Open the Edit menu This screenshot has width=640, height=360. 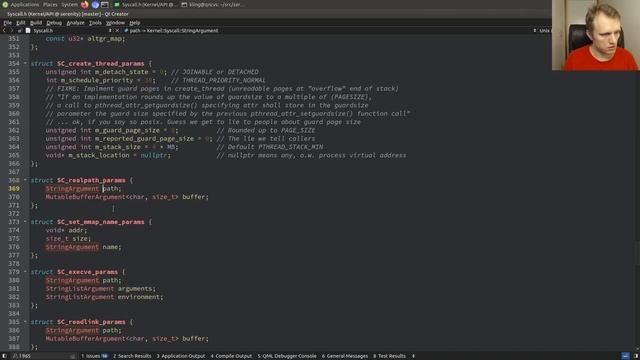click(x=21, y=22)
